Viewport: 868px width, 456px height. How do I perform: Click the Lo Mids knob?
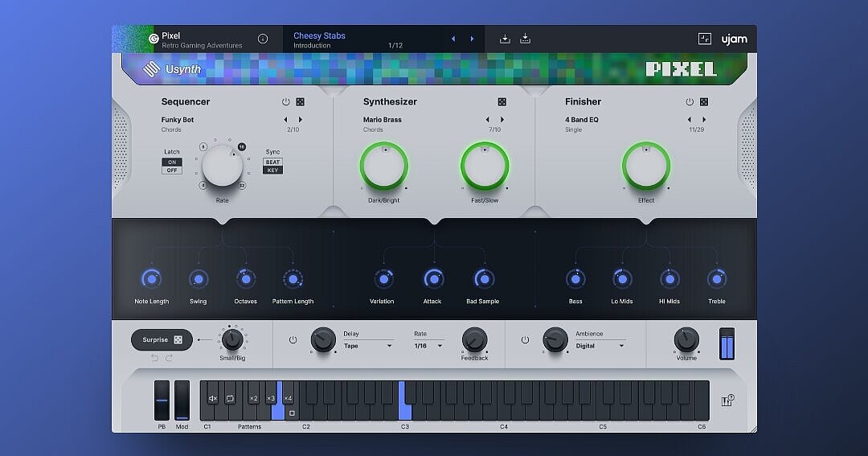coord(622,279)
